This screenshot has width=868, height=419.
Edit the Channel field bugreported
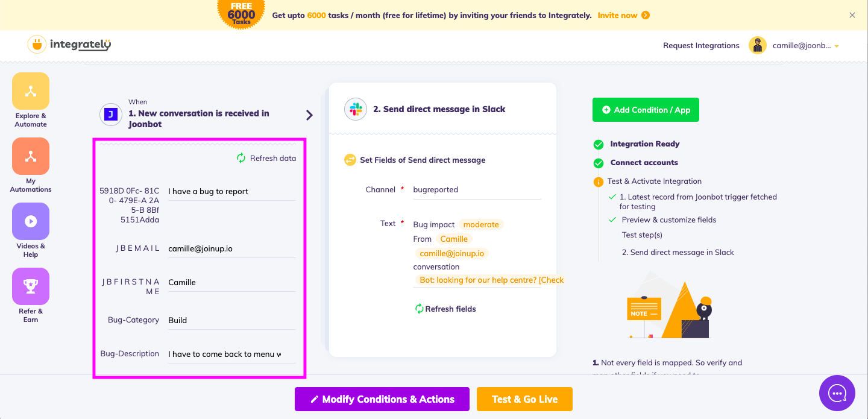(x=477, y=189)
